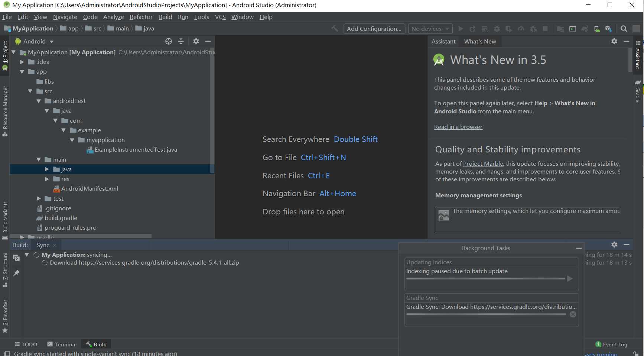Collapse the androidTest folder node
Screen dimensions: 644x356
coord(39,101)
